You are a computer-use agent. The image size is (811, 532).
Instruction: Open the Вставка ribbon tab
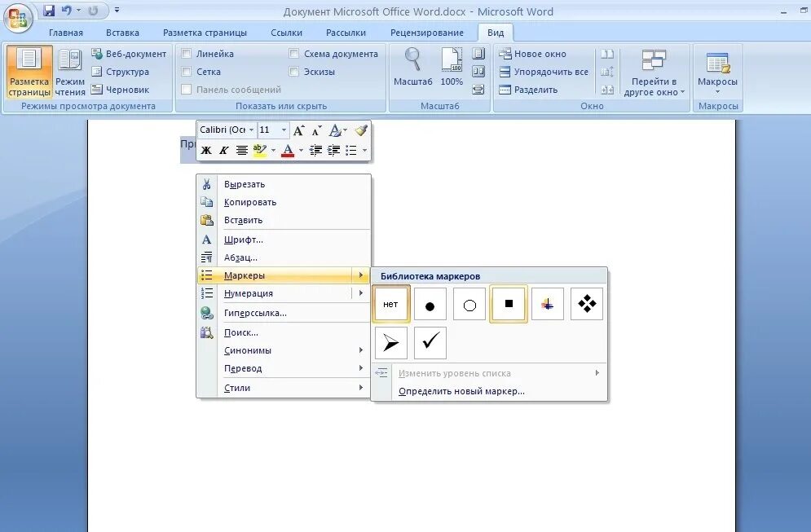tap(122, 33)
